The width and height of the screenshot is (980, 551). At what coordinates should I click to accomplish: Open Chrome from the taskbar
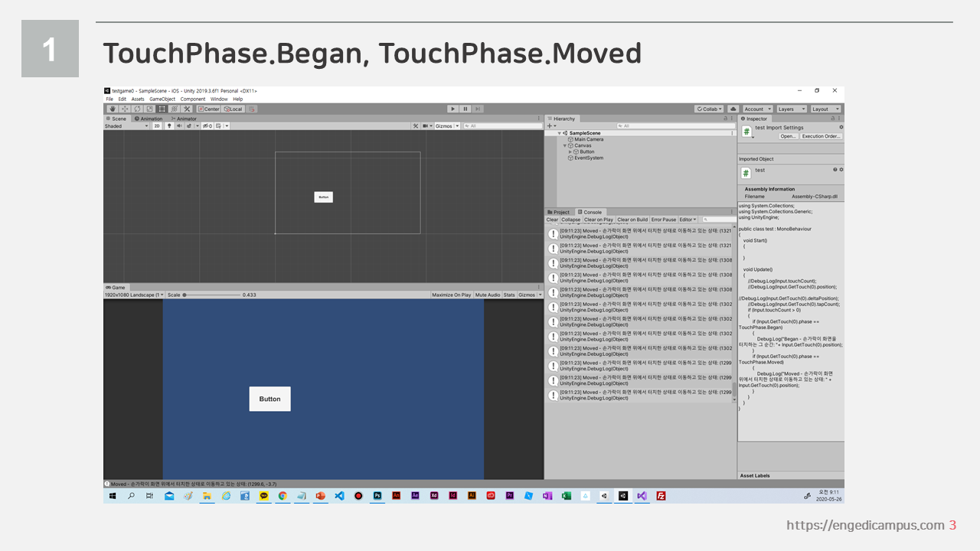tap(283, 496)
